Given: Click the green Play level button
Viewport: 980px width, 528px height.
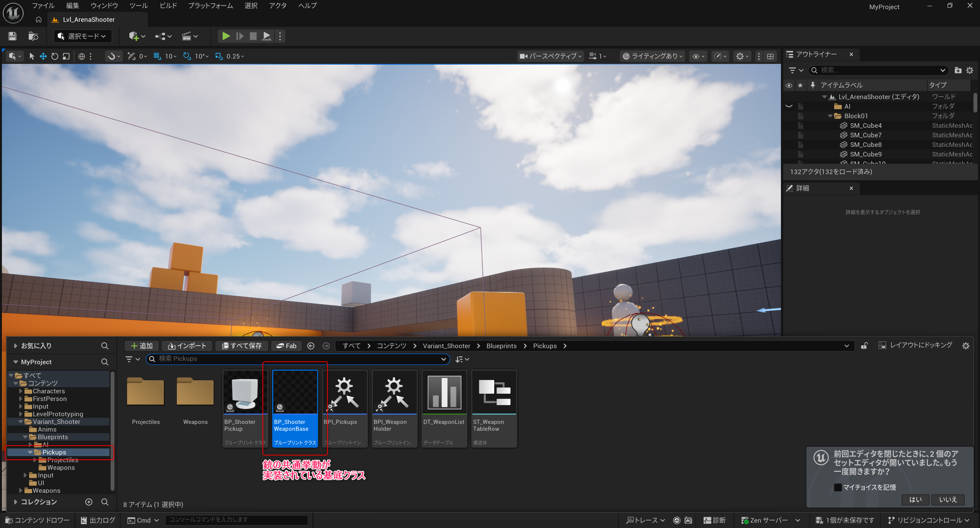Looking at the screenshot, I should [x=226, y=36].
